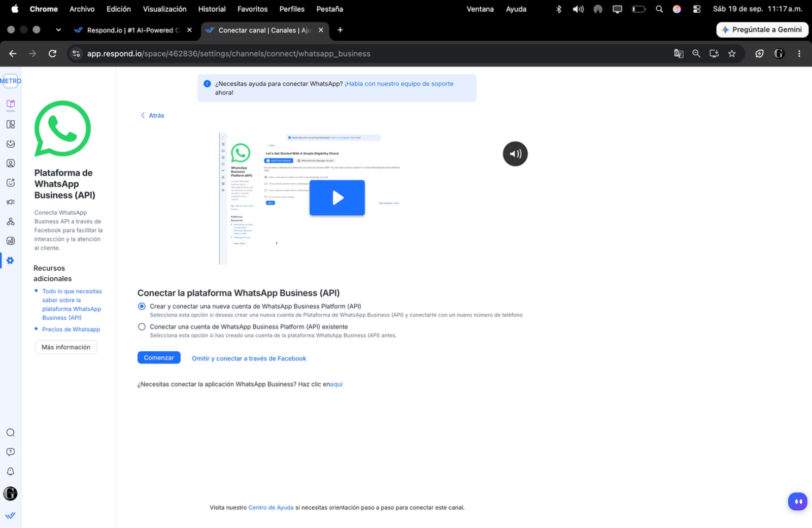Go back to the previous page in Chrome
This screenshot has height=528, width=812.
[13, 53]
